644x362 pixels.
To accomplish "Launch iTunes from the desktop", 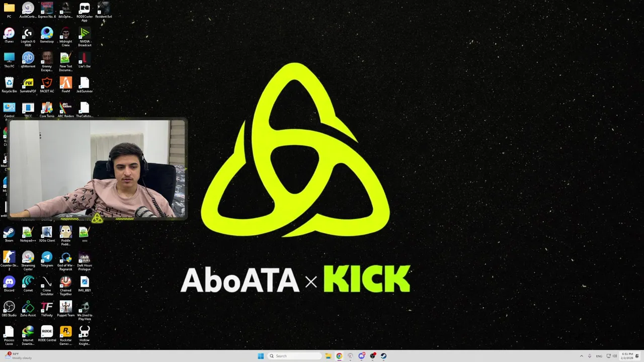I will [x=9, y=35].
